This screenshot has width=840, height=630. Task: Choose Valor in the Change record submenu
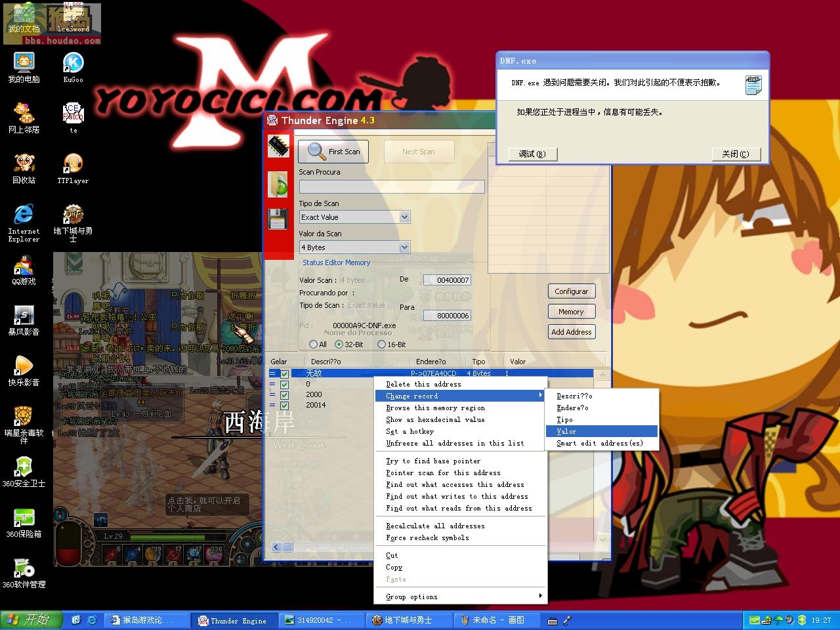tap(602, 431)
